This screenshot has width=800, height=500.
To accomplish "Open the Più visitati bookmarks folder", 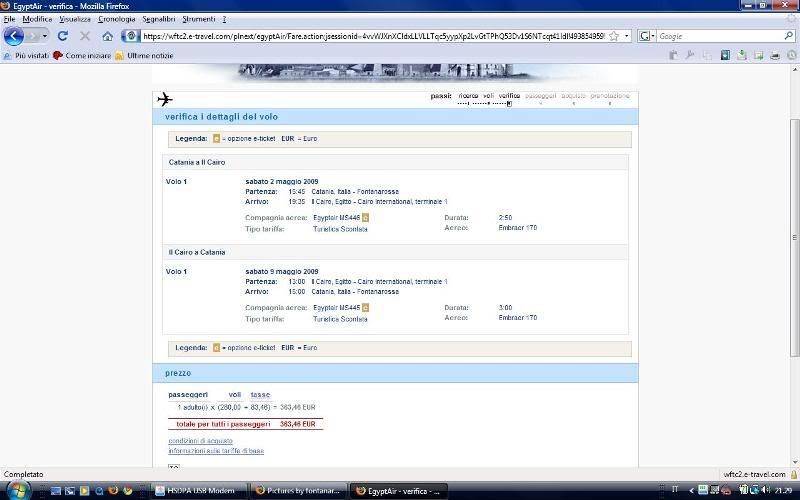I will 27,56.
